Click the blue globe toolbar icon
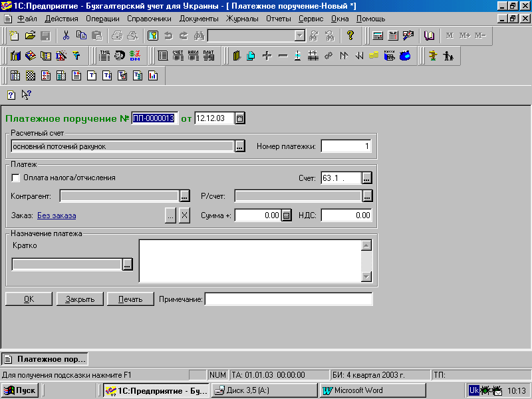The height and width of the screenshot is (399, 532). coord(405,56)
